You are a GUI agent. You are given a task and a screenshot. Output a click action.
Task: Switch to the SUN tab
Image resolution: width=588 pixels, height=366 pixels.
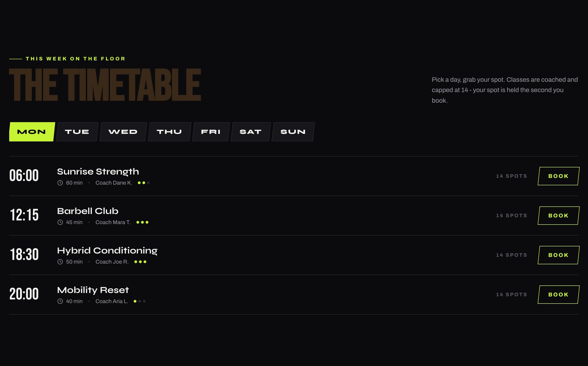pos(293,132)
